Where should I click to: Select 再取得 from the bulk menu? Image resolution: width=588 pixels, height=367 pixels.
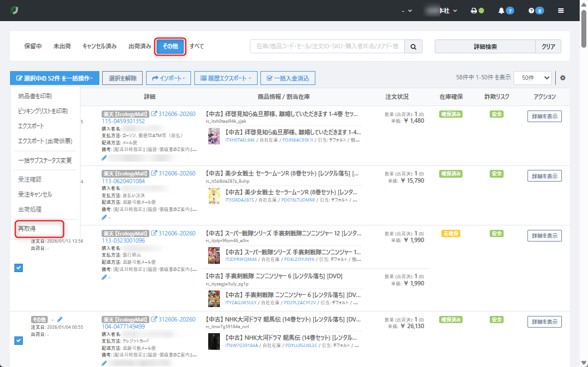tap(27, 228)
